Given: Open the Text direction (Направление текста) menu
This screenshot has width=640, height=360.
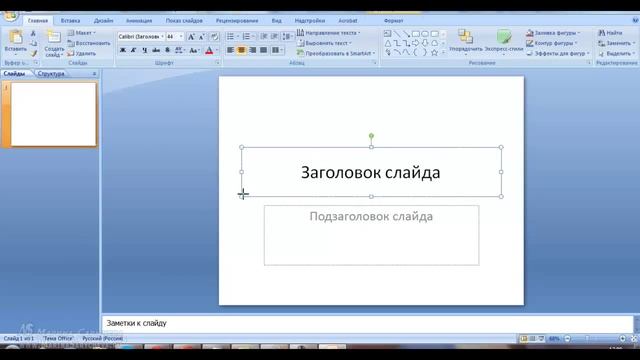Looking at the screenshot, I should [x=329, y=33].
